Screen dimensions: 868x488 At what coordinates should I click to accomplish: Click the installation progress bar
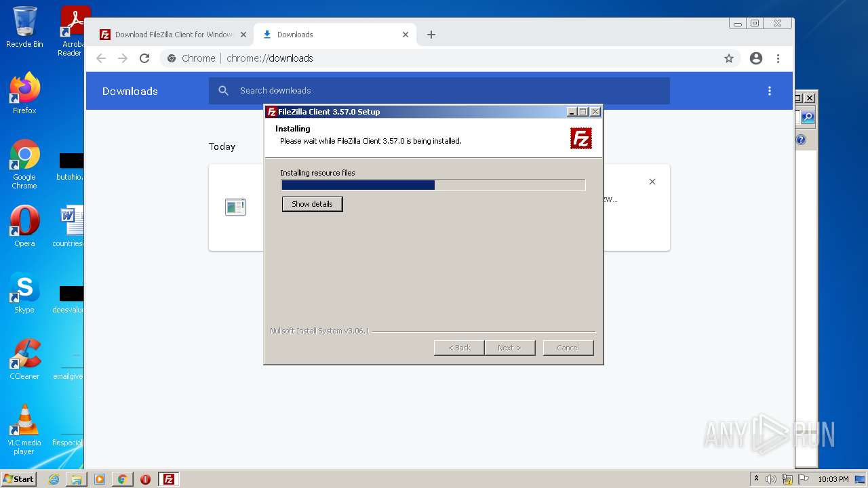pyautogui.click(x=433, y=185)
